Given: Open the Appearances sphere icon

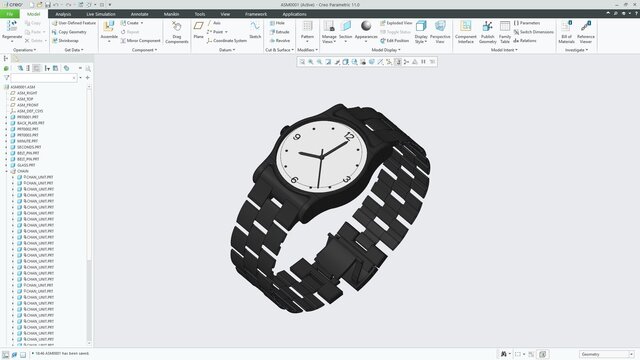Looking at the screenshot, I should click(366, 26).
